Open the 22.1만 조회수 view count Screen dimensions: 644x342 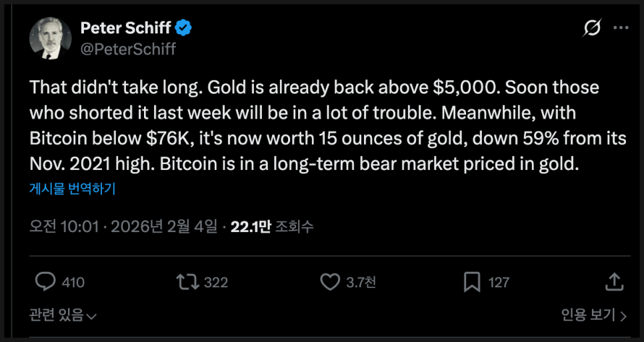272,227
